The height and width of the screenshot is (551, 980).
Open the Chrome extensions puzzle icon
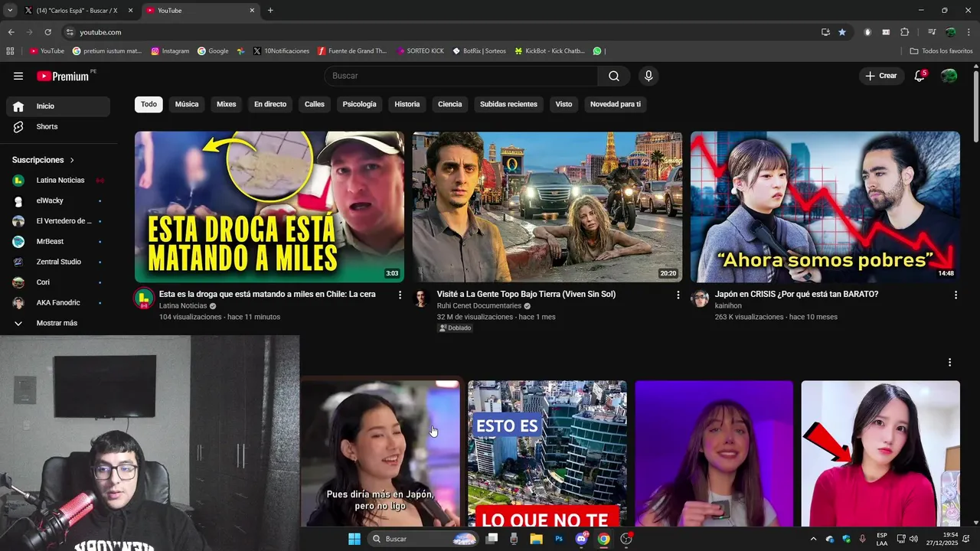(905, 32)
